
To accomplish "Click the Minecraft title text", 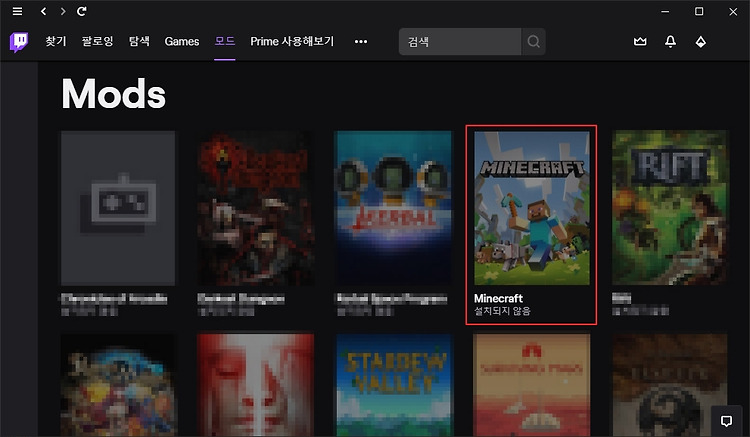I will pyautogui.click(x=498, y=298).
